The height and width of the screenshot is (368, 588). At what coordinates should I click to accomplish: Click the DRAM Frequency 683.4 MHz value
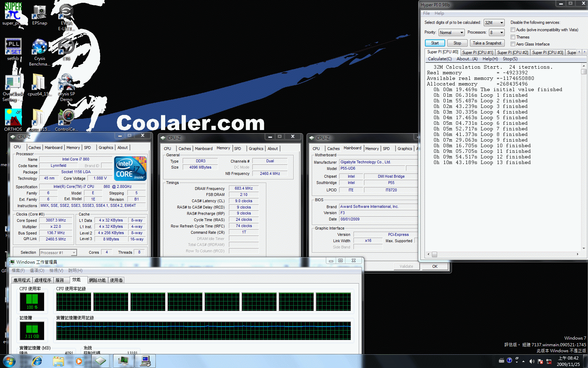tap(244, 189)
